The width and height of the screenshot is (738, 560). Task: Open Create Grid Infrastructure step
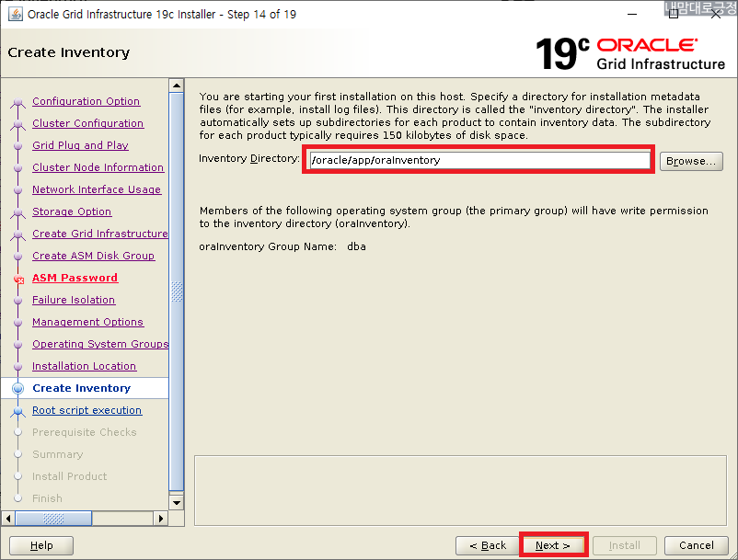[x=100, y=234]
